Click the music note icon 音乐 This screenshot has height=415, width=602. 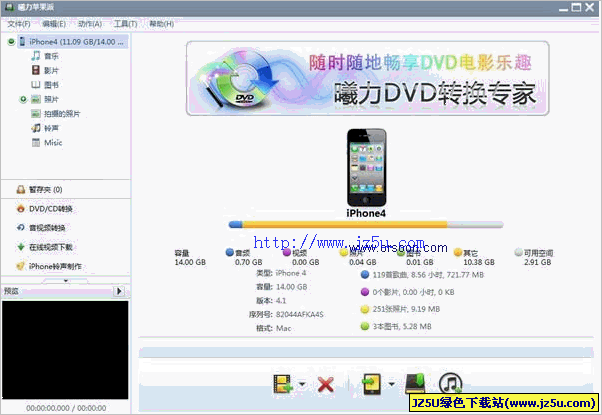point(36,56)
